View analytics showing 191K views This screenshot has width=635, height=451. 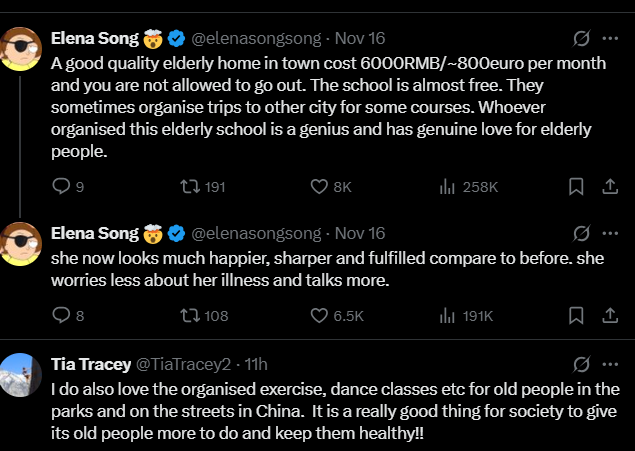[x=449, y=316]
